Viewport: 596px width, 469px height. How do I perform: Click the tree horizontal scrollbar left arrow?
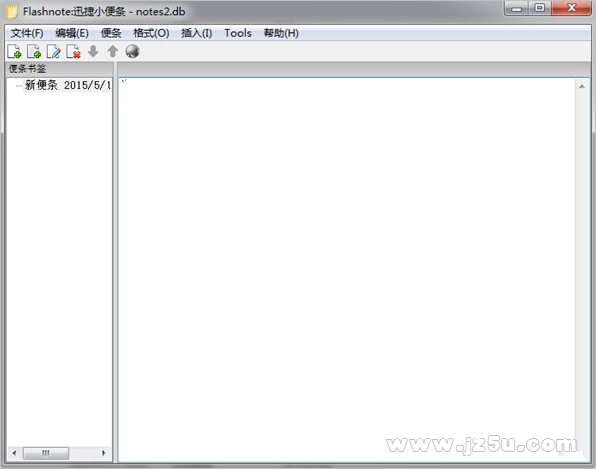click(14, 453)
